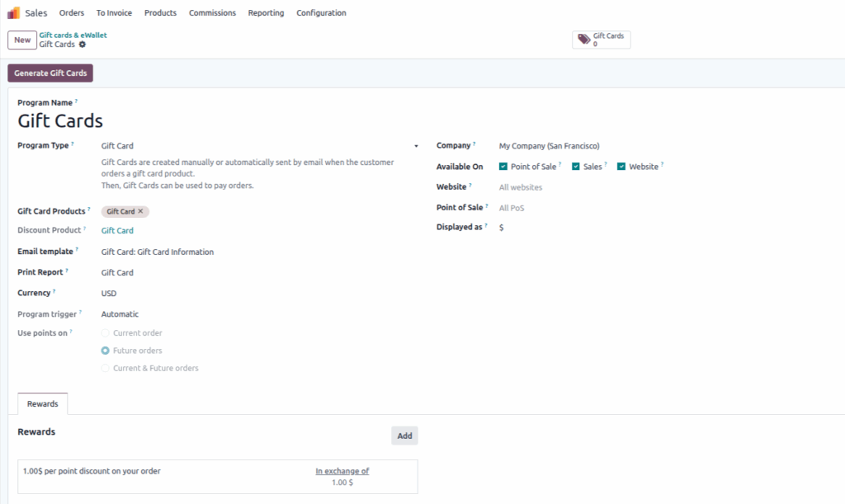Screen dimensions: 845x504
Task: Toggle the Point of Sale checkbox
Action: pyautogui.click(x=503, y=167)
